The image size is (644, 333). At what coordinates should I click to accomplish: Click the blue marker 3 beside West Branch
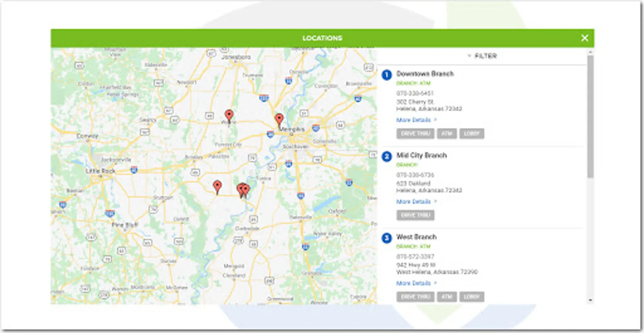(387, 238)
